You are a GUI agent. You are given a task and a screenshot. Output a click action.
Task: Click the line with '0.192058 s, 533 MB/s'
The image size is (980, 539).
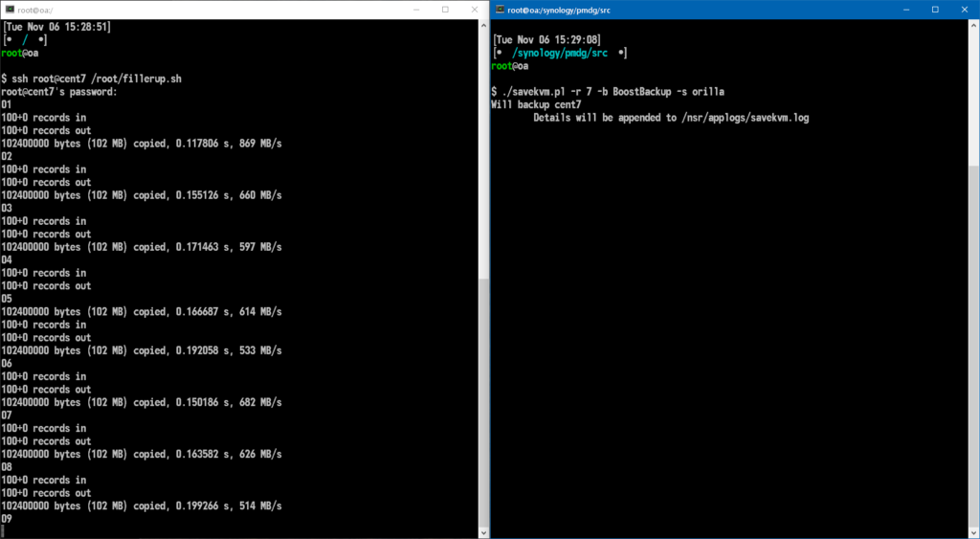pos(142,350)
